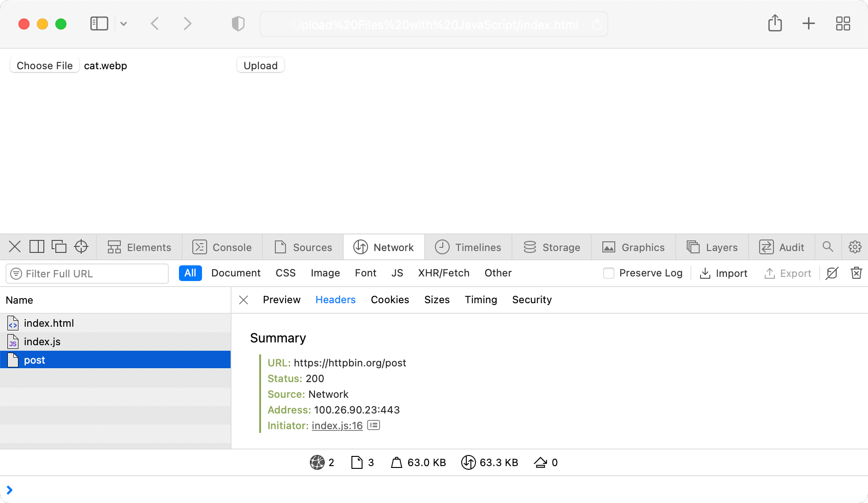868x503 pixels.
Task: Click the Filter Full URL field
Action: coord(87,273)
